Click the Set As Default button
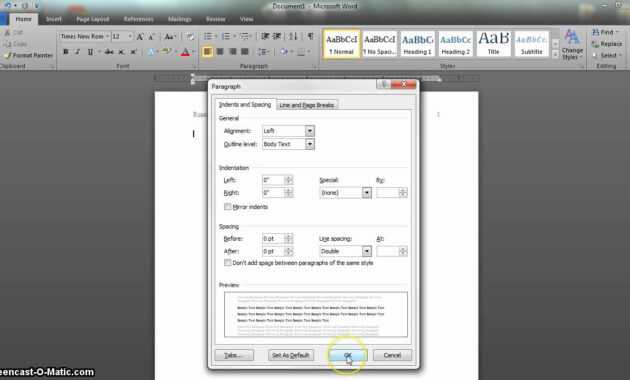Viewport: 630px width, 380px height. click(x=291, y=355)
